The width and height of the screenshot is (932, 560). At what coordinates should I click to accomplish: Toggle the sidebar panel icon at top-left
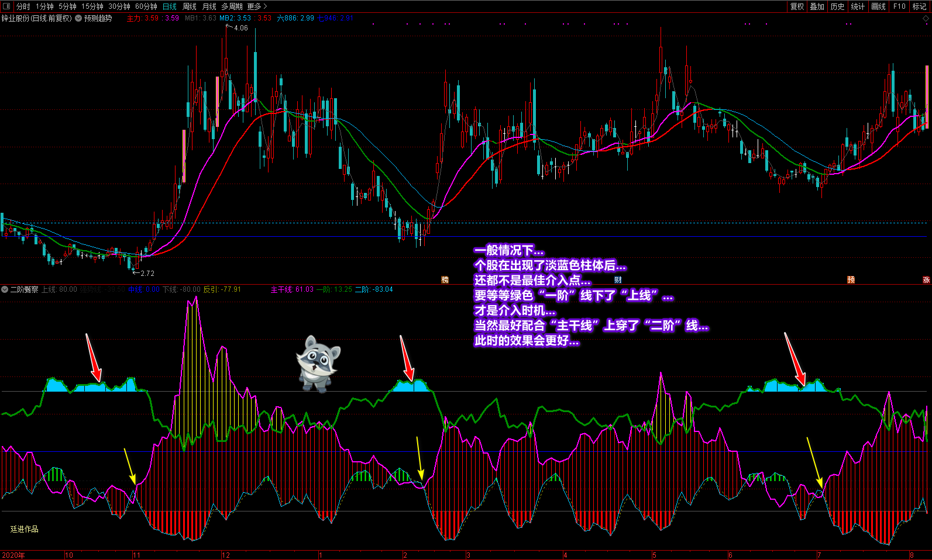coord(6,6)
